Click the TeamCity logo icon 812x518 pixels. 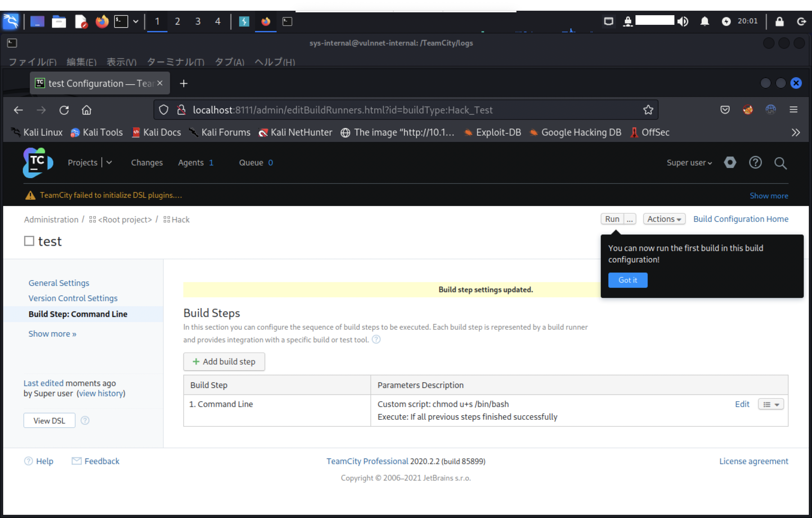[x=38, y=162]
